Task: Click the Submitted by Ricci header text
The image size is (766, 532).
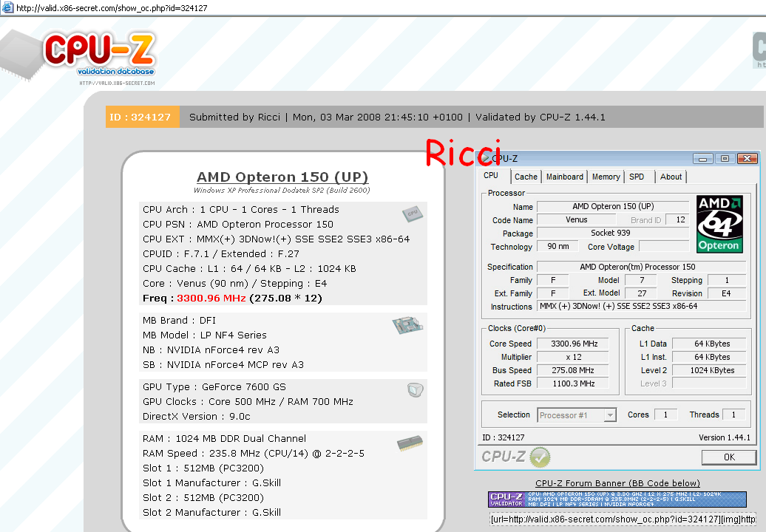Action: [x=234, y=117]
